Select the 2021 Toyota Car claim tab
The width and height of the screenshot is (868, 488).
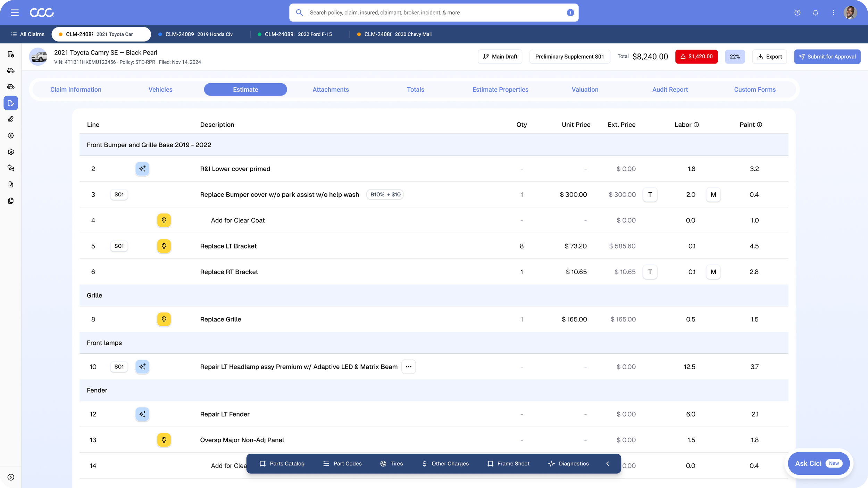[101, 34]
